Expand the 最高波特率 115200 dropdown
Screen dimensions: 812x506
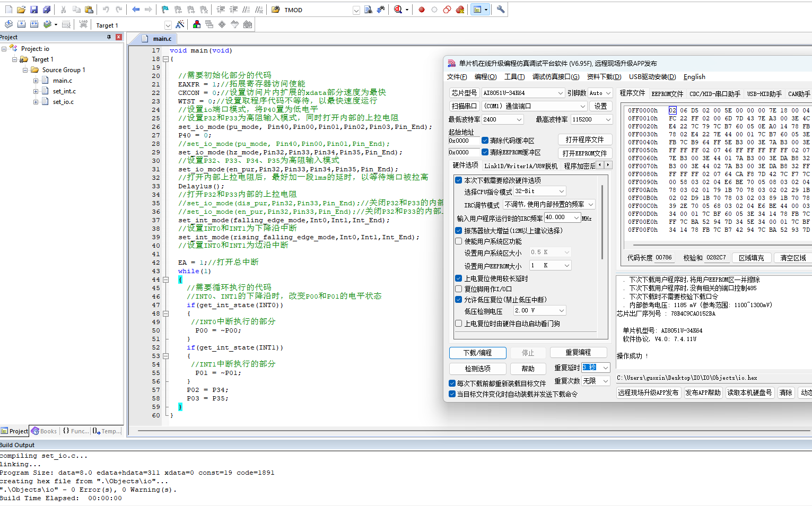(x=592, y=119)
